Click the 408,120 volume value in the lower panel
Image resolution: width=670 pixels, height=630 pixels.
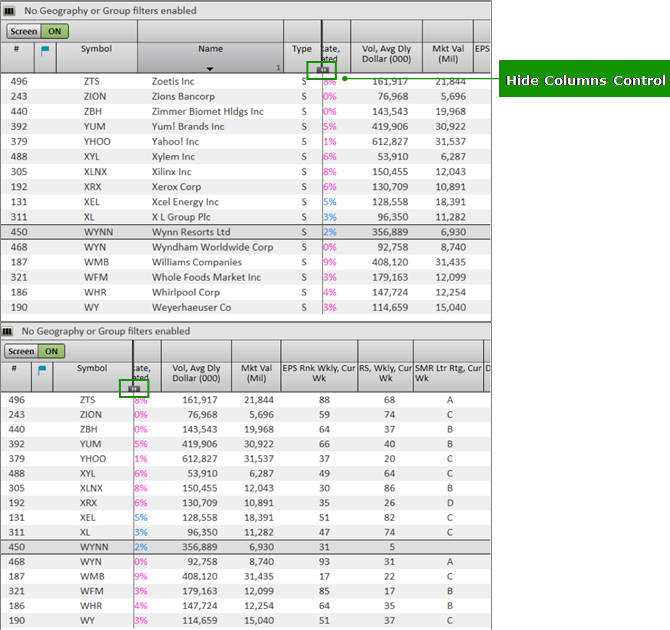[x=200, y=577]
